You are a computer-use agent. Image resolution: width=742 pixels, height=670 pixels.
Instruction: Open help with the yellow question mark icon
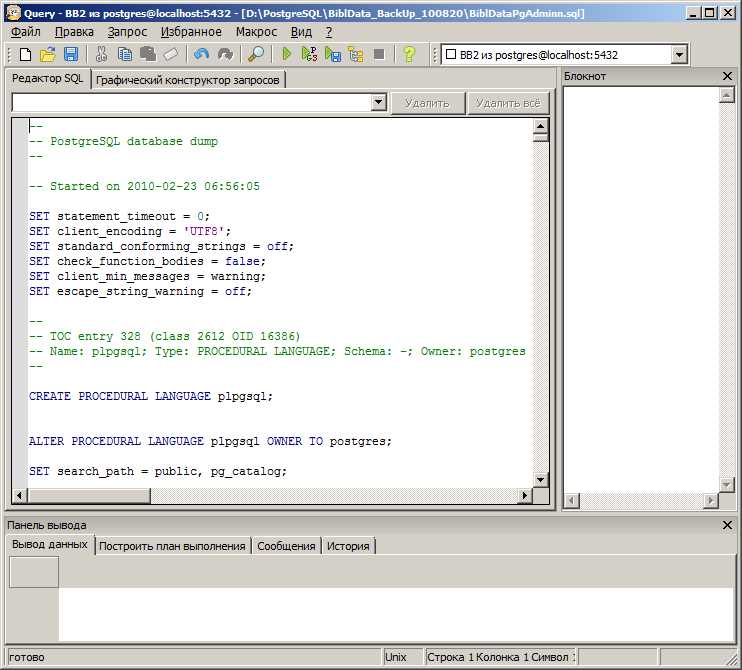click(x=409, y=54)
